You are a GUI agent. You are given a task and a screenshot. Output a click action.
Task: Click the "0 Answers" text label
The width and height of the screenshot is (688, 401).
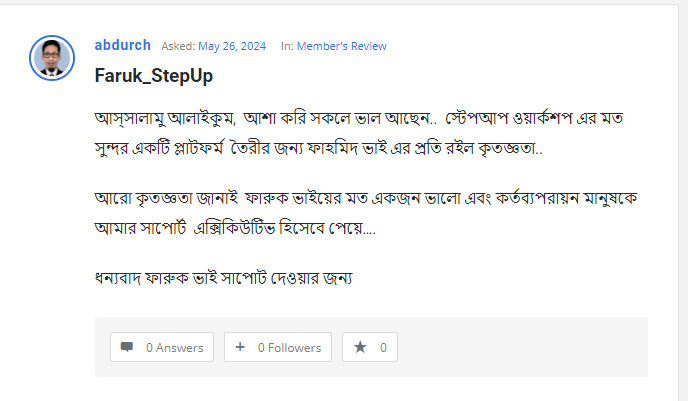pyautogui.click(x=174, y=348)
